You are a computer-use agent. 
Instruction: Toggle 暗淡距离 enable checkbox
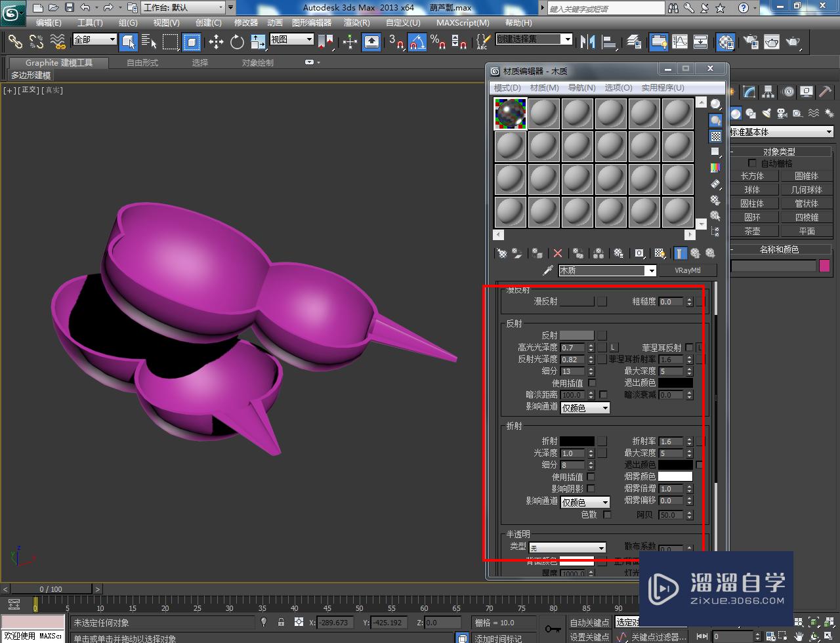pyautogui.click(x=603, y=395)
